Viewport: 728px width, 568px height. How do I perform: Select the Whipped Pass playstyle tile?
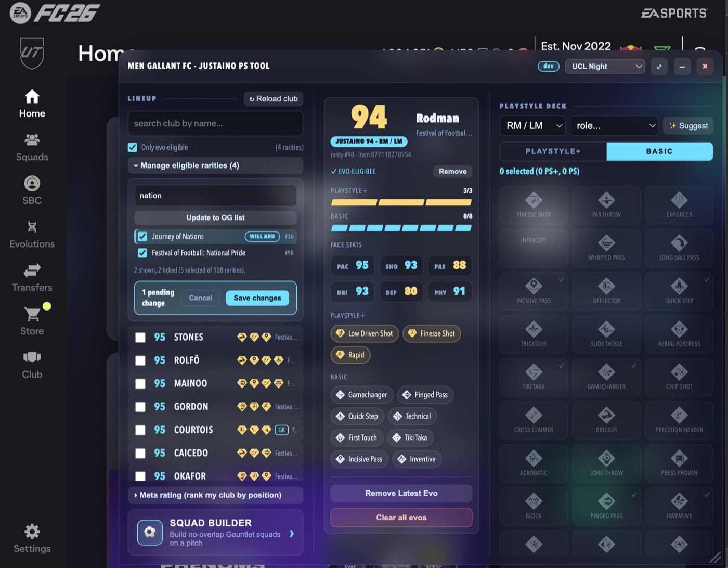point(606,248)
